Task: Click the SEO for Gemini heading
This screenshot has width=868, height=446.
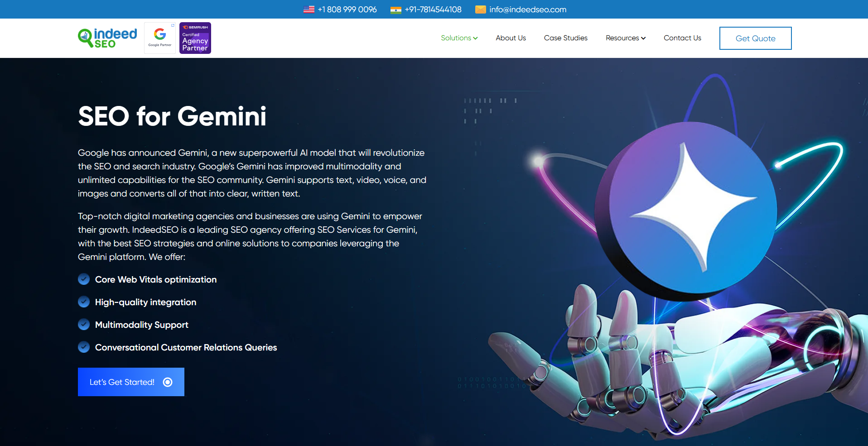Action: coord(172,116)
